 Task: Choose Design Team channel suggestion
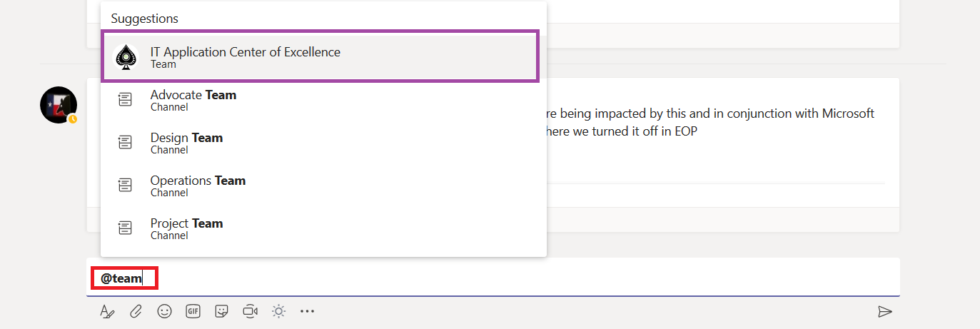323,143
